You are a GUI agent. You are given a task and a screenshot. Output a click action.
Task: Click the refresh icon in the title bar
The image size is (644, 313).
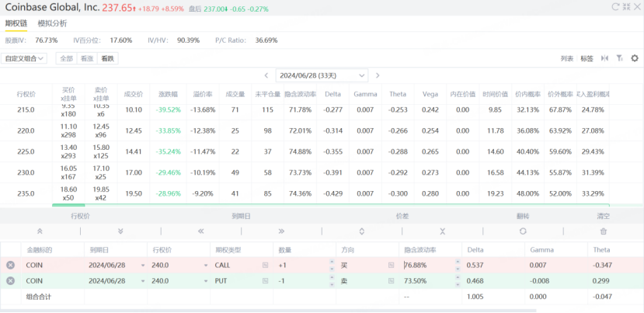(x=615, y=6)
